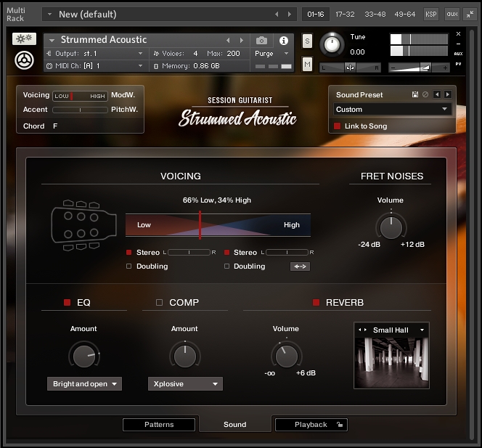Screen dimensions: 482x448
Task: Close the instrument with the X icon
Action: pos(458,34)
